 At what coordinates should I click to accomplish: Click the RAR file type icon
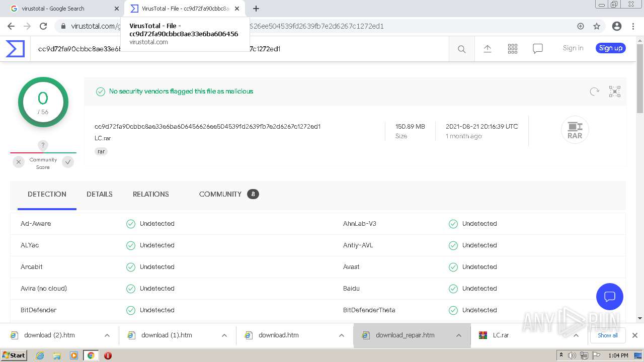click(x=575, y=130)
